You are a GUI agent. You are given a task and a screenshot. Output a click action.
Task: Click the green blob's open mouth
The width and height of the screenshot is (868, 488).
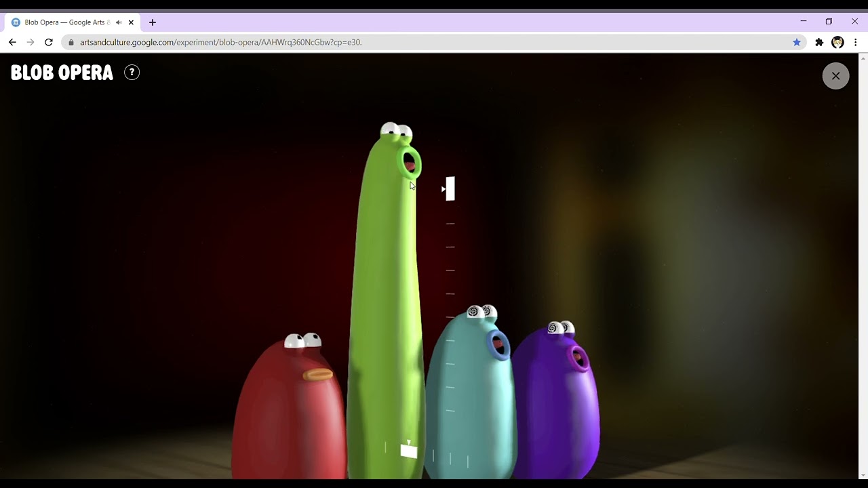coord(409,163)
